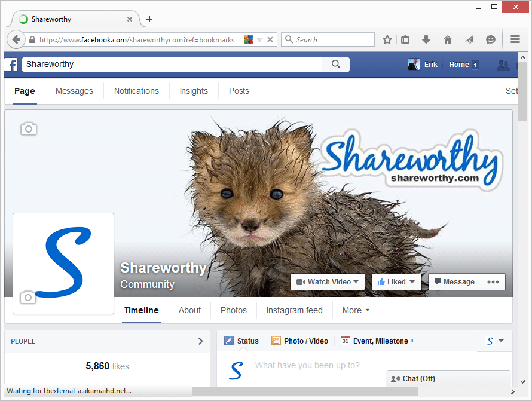Screen dimensions: 532x401
Task: Click the Erik profile name link
Action: pos(431,65)
